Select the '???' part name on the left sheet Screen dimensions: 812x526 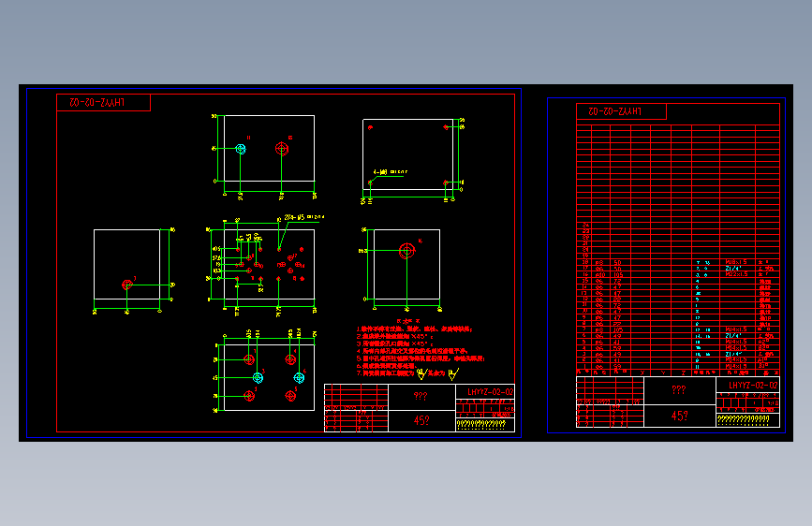[421, 396]
